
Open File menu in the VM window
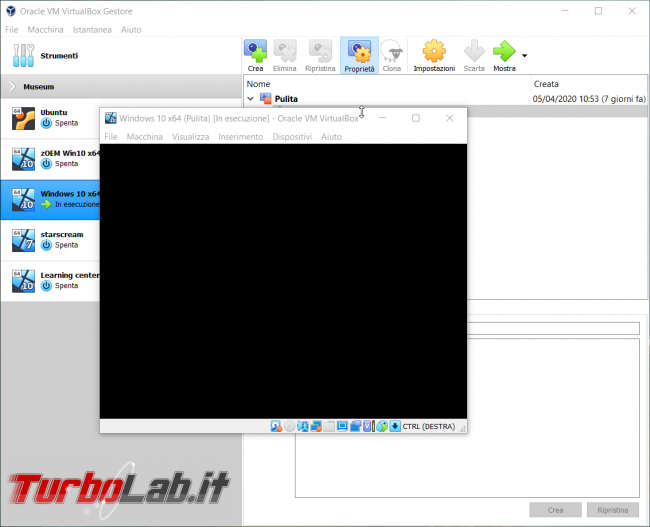click(x=111, y=136)
